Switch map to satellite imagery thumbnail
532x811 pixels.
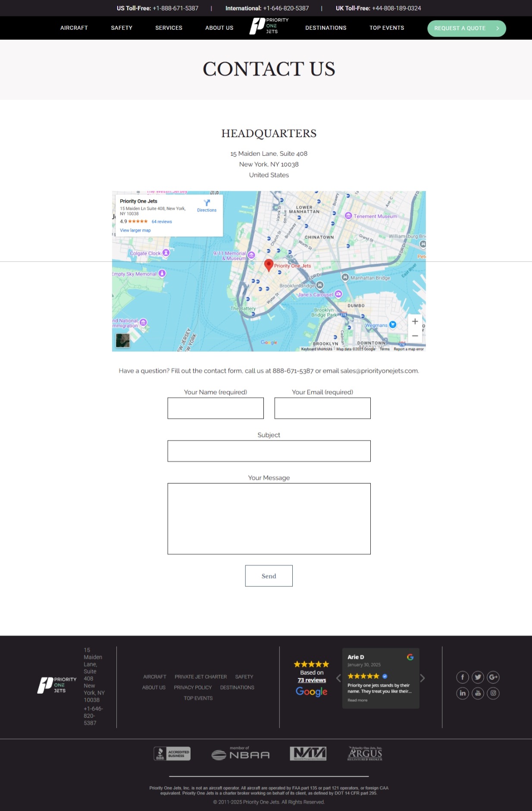(123, 341)
